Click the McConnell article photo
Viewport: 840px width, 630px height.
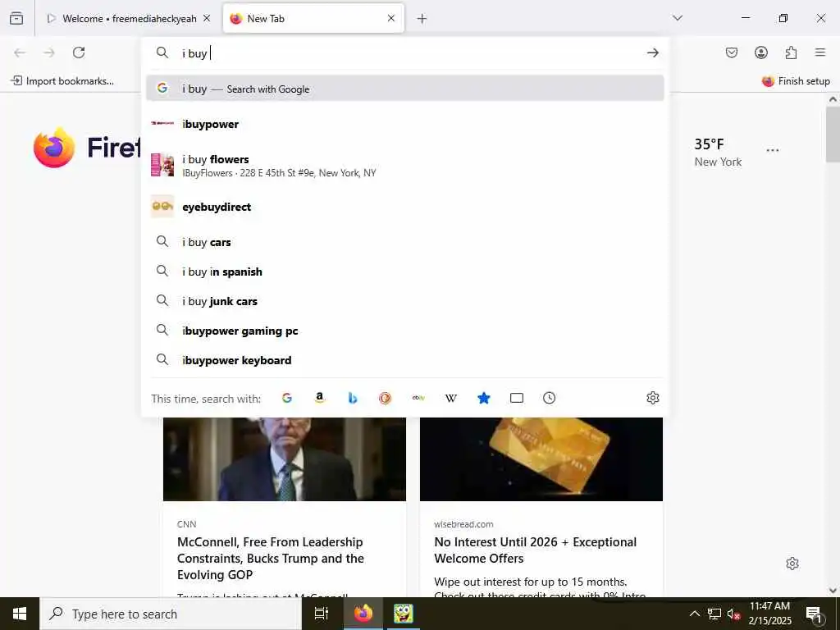(x=285, y=459)
